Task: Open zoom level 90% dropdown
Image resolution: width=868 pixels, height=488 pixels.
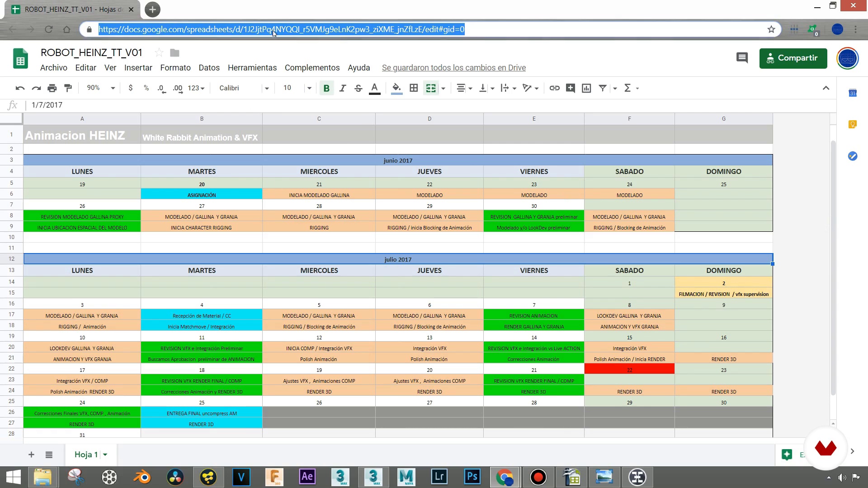Action: click(101, 88)
